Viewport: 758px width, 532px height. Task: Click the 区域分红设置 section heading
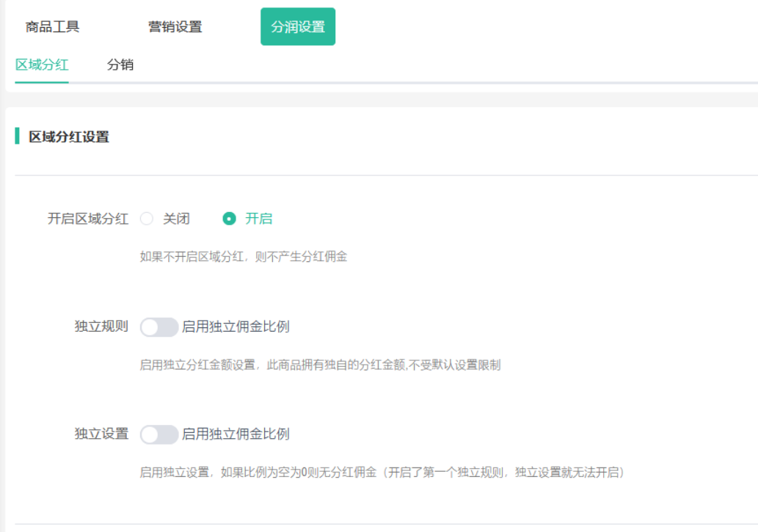(x=69, y=136)
